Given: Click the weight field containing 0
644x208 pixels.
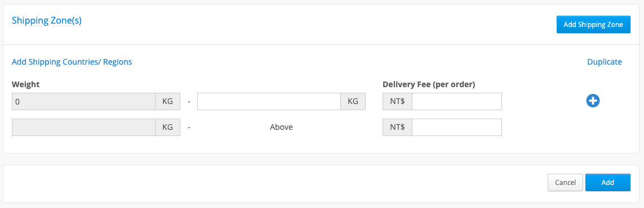Looking at the screenshot, I should [x=84, y=102].
